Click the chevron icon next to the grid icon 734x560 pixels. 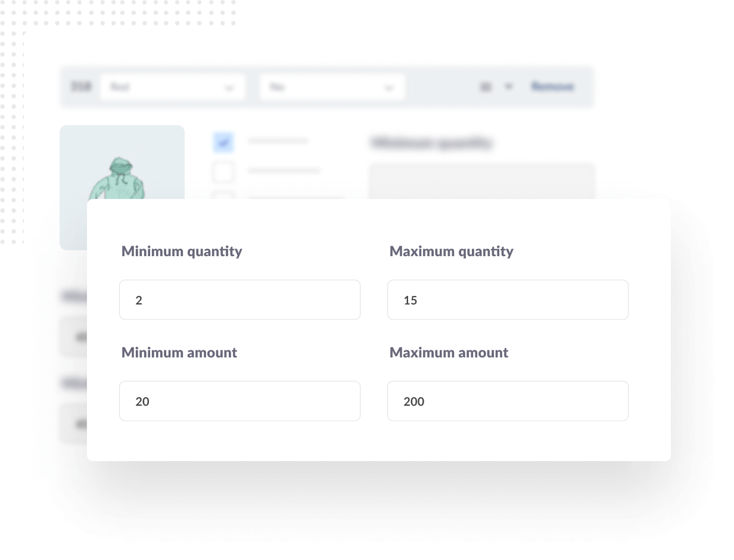pos(509,86)
